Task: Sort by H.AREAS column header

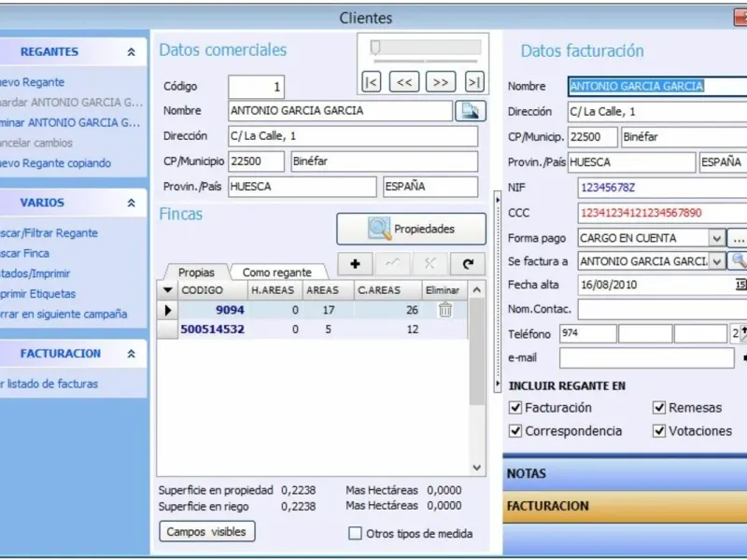Action: tap(275, 290)
